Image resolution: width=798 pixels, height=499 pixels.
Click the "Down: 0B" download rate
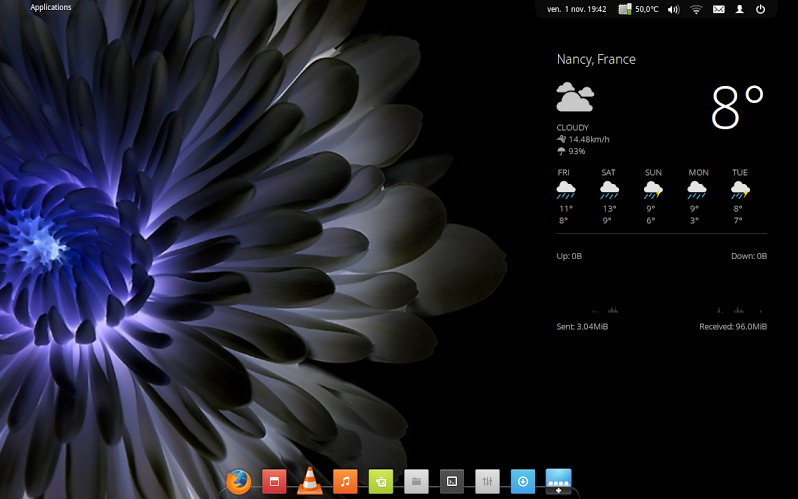coord(749,256)
